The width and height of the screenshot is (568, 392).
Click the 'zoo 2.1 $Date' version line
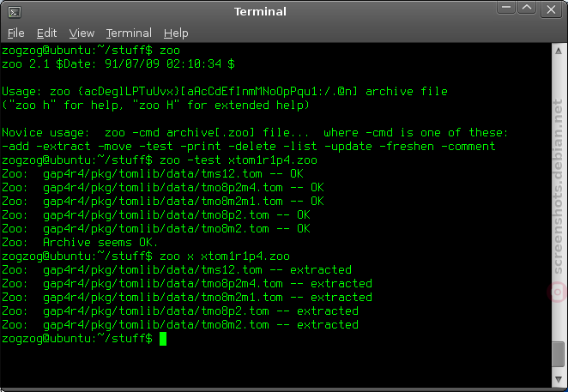click(118, 64)
